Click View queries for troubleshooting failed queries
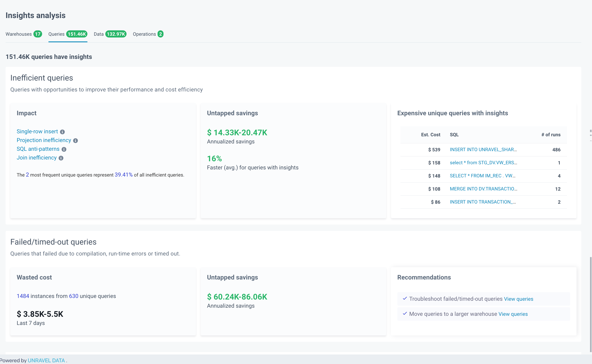592x364 pixels. click(x=518, y=299)
